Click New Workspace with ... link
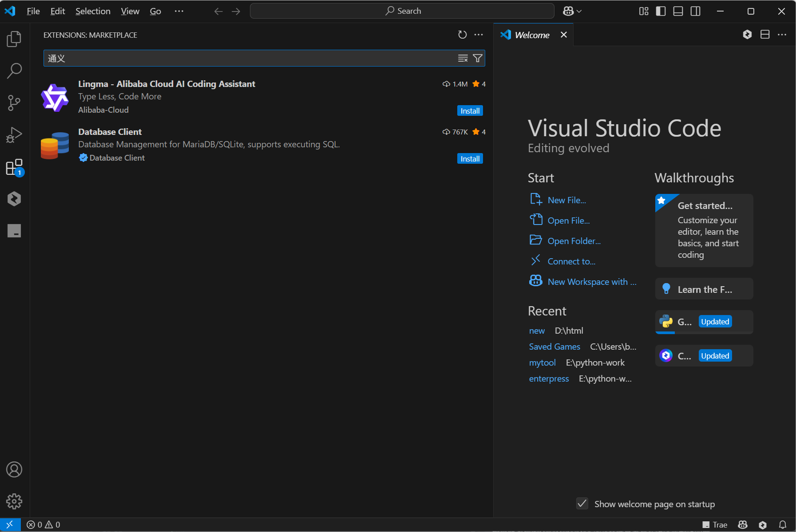Image resolution: width=796 pixels, height=532 pixels. coord(592,282)
